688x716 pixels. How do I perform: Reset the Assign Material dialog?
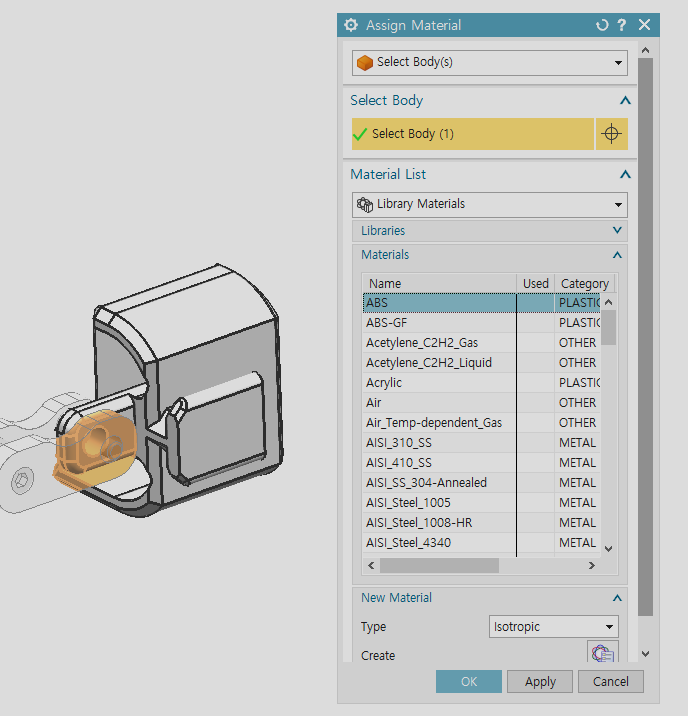point(602,25)
